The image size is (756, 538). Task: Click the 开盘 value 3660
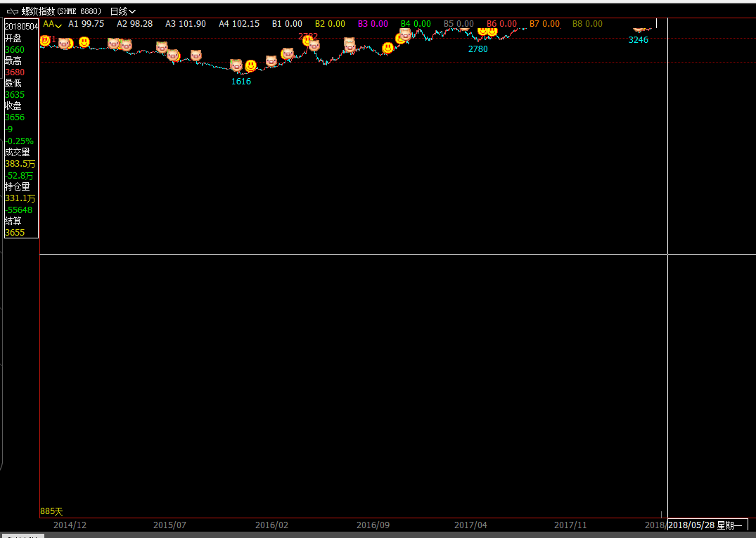(15, 50)
